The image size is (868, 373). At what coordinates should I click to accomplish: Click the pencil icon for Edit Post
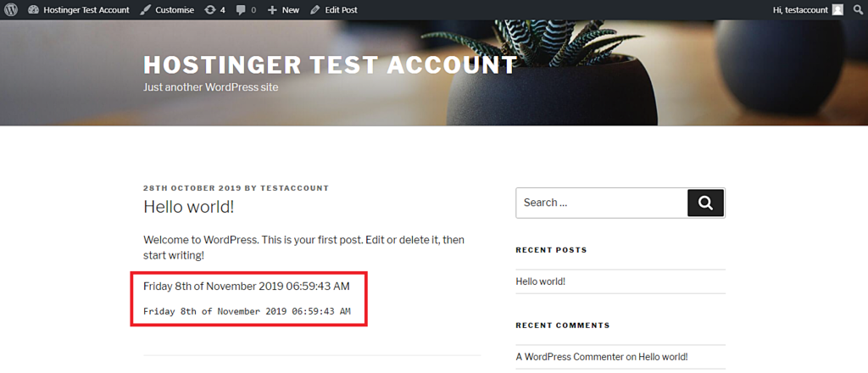point(315,10)
